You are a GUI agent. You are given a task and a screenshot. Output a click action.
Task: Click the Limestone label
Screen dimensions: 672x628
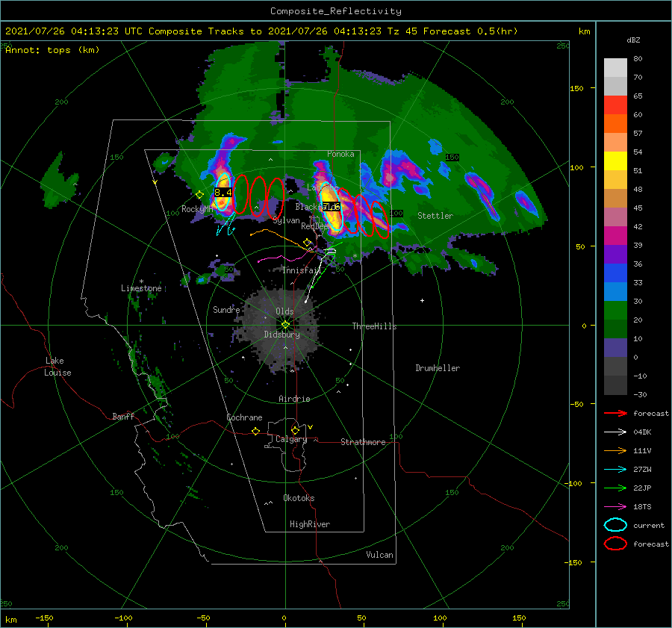pyautogui.click(x=141, y=288)
